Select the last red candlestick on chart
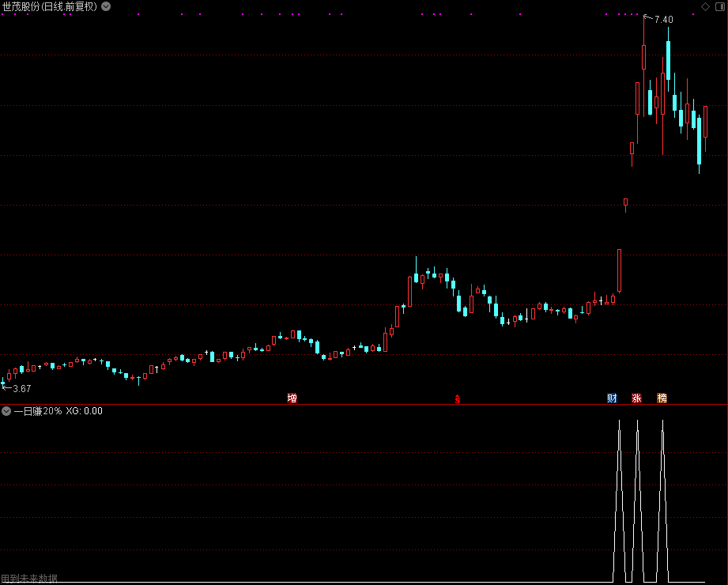Image resolution: width=728 pixels, height=585 pixels. (705, 128)
